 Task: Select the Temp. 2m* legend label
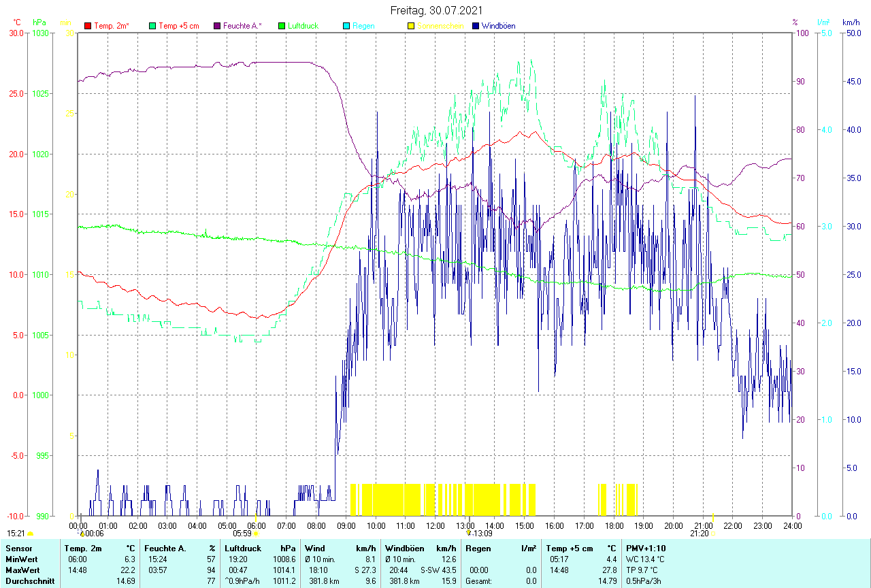112,26
